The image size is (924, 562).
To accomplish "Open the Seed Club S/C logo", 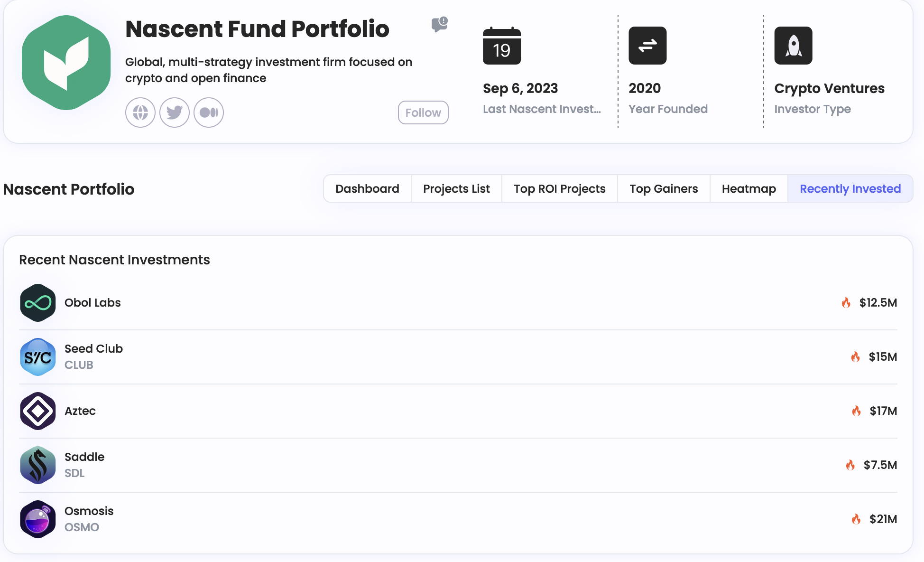I will (38, 357).
